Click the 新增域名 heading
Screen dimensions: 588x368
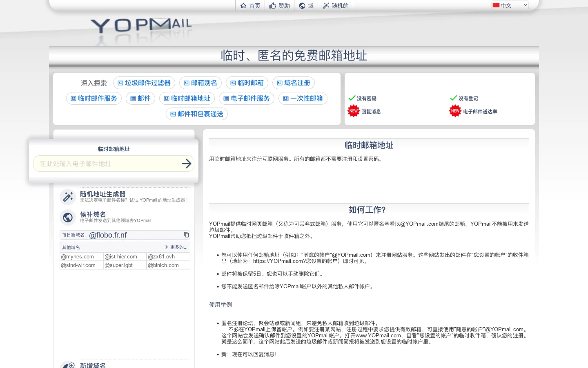click(x=93, y=365)
